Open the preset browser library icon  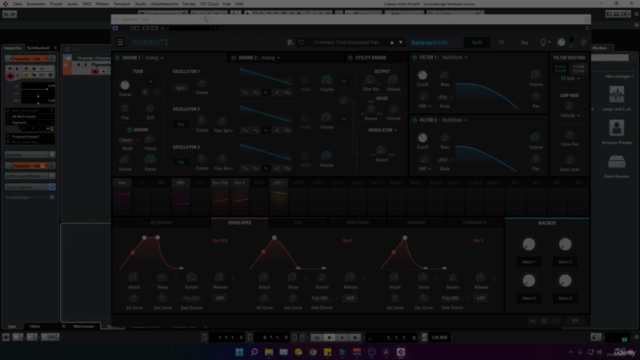[x=290, y=42]
